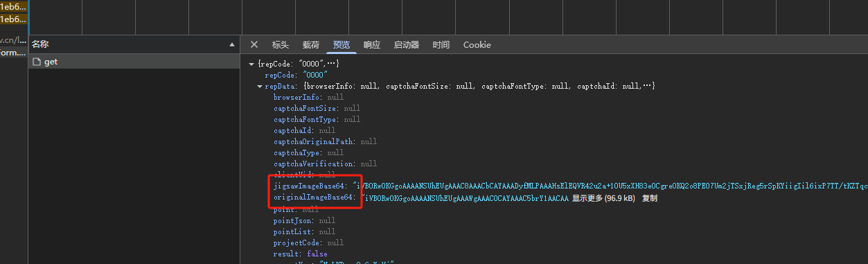The height and width of the screenshot is (264, 868).
Task: Sort requests by the 名称 column header
Action: coord(134,44)
